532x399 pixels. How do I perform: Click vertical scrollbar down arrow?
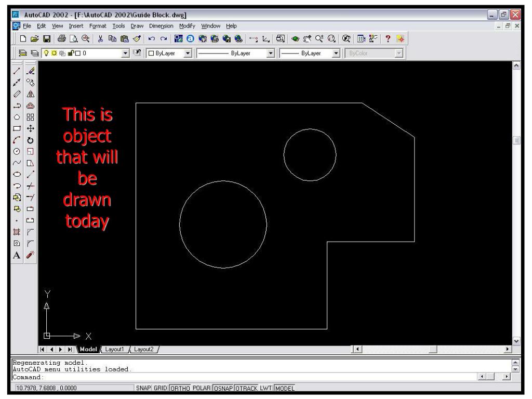(x=516, y=341)
